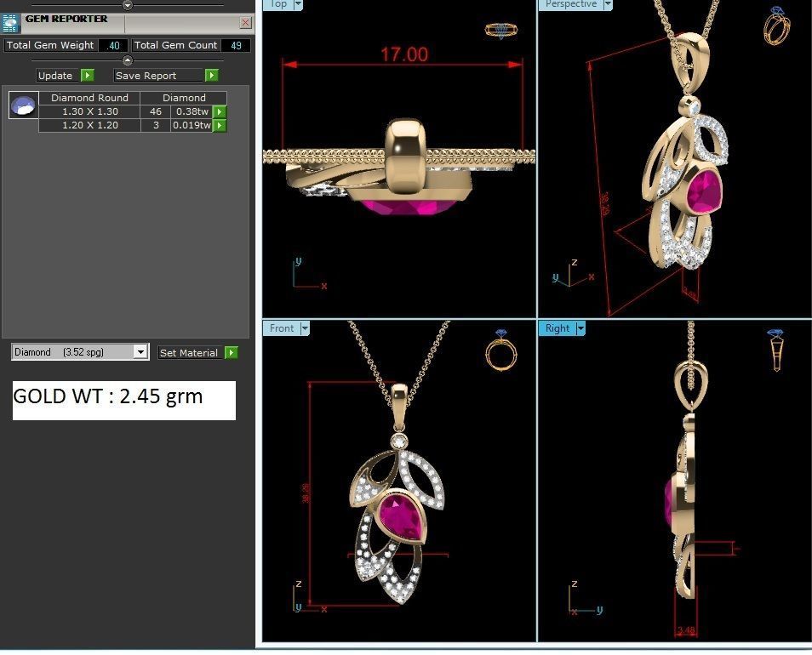Click the Save Report button
The height and width of the screenshot is (655, 812).
158,76
